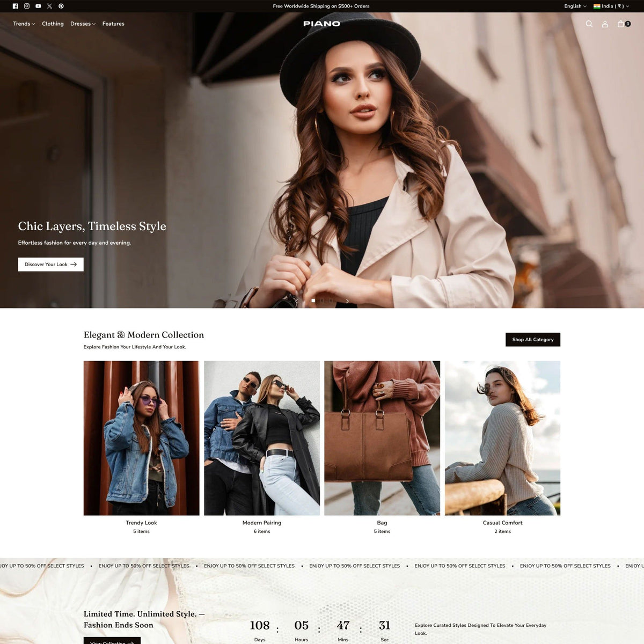Select the first hero slide dot
This screenshot has height=644, width=644.
click(x=313, y=301)
